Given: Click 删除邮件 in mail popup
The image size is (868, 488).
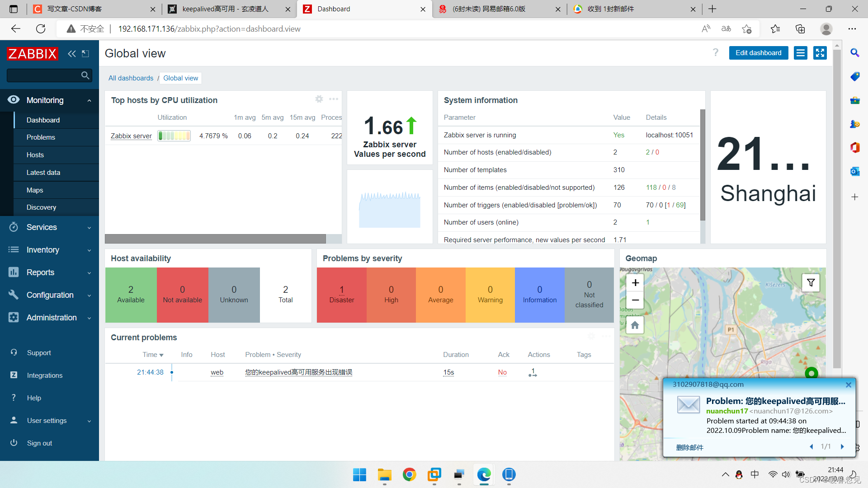Looking at the screenshot, I should coord(689,447).
